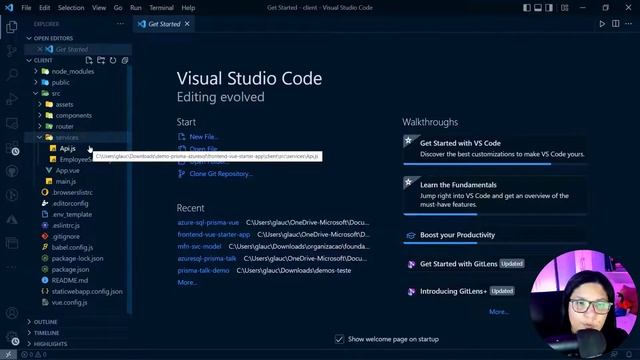The width and height of the screenshot is (640, 360).
Task: Click the remote window status bar icon
Action: pyautogui.click(x=8, y=355)
